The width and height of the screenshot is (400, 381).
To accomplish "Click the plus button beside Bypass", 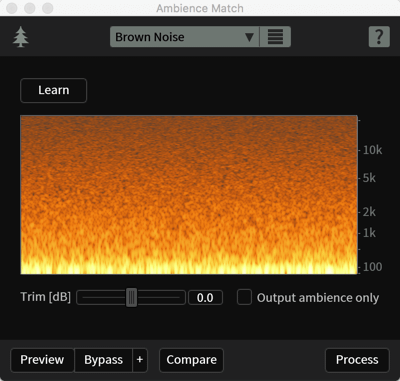I will 140,360.
